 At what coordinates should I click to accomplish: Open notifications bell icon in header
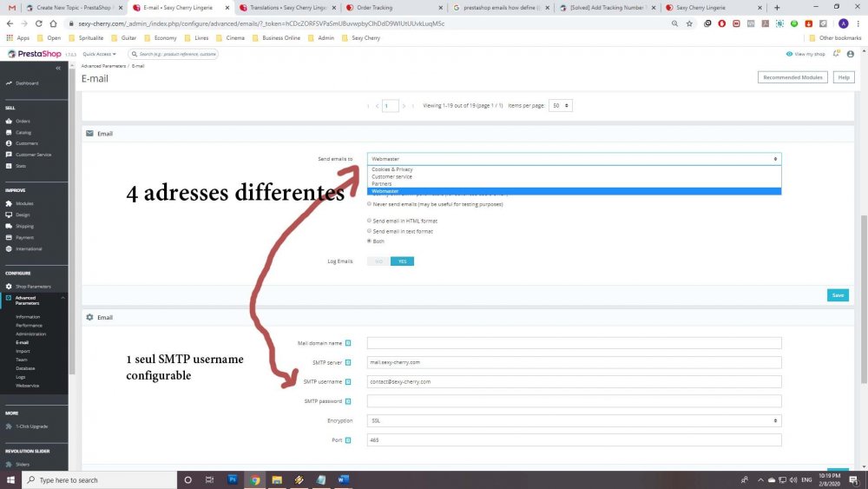tap(836, 54)
